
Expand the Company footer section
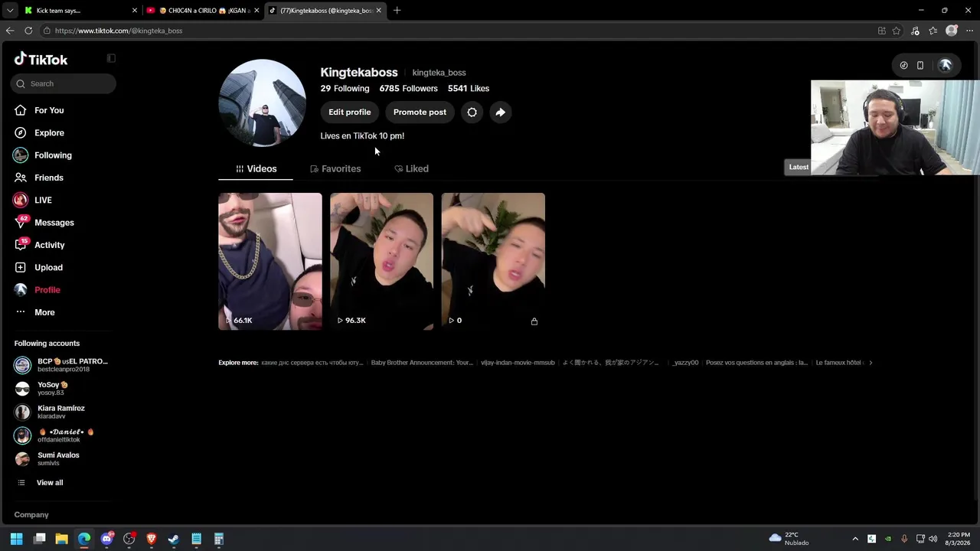tap(31, 515)
